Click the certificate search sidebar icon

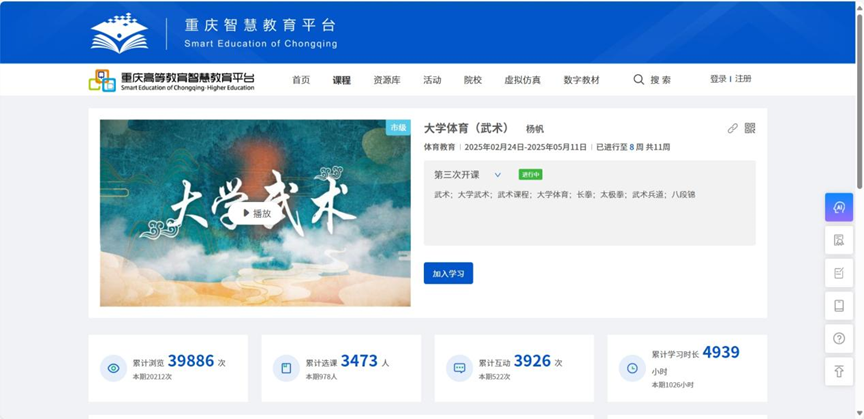tap(839, 240)
